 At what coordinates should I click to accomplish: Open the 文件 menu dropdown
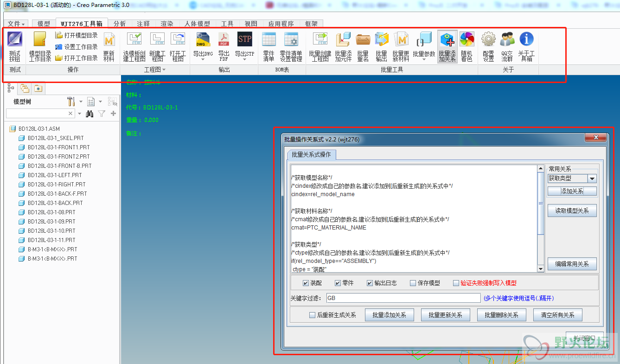coord(17,24)
